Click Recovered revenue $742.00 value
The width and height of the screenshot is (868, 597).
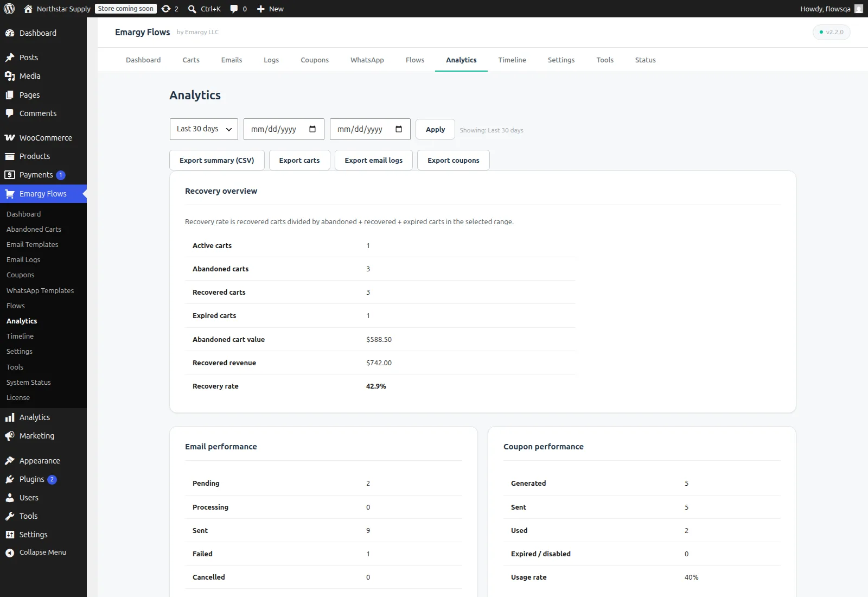tap(379, 363)
